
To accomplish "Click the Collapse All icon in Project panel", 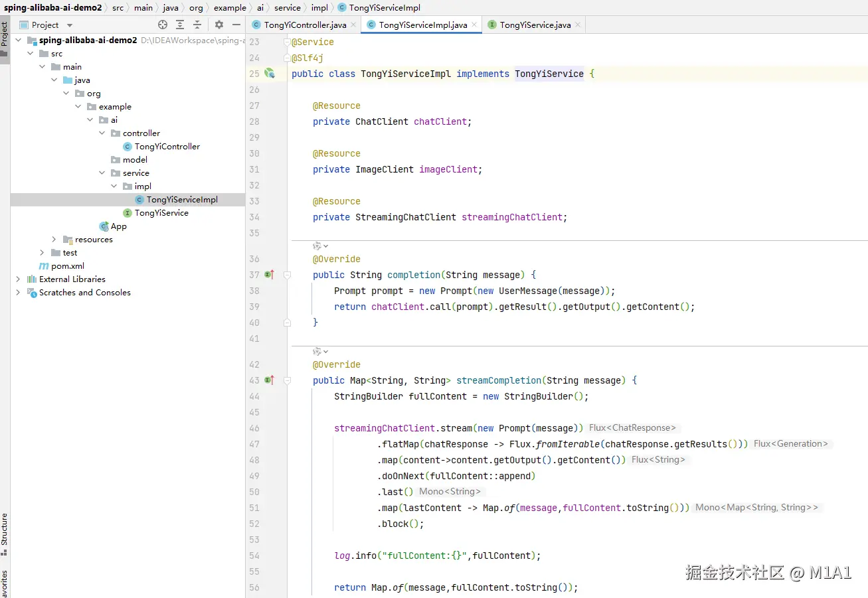I will pyautogui.click(x=197, y=25).
